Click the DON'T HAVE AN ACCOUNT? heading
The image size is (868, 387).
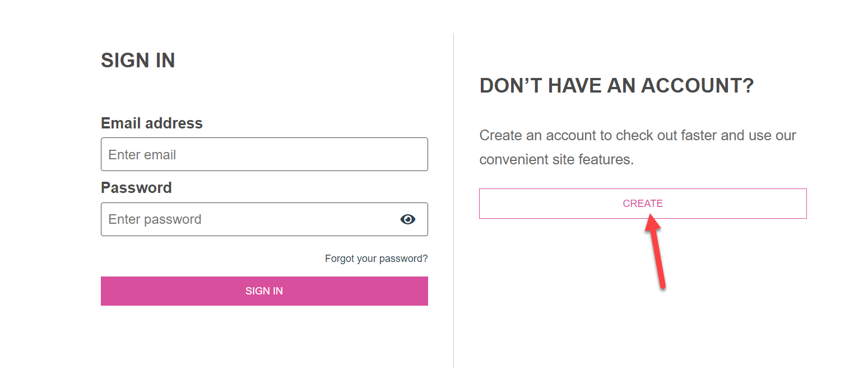pyautogui.click(x=617, y=86)
